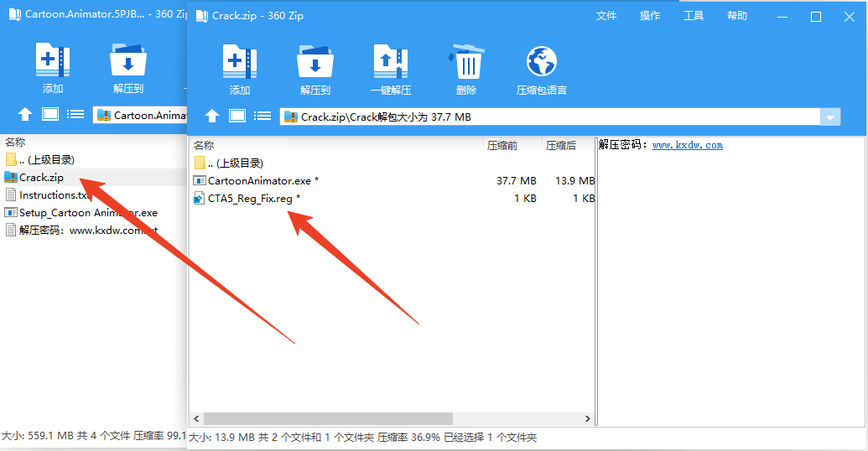Viewport: 868px width, 451px height.
Task: Click the 添加 icon in Crack.zip window
Action: click(x=240, y=64)
